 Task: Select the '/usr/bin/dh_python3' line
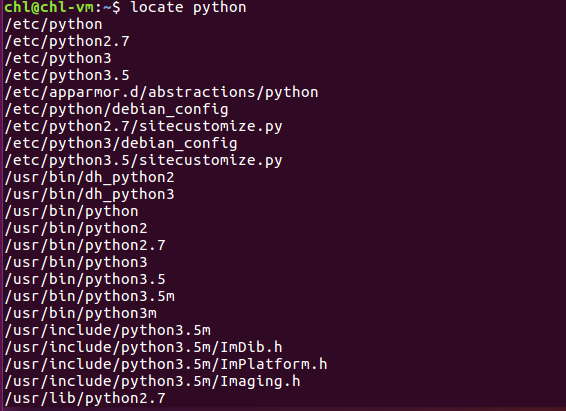pos(89,194)
